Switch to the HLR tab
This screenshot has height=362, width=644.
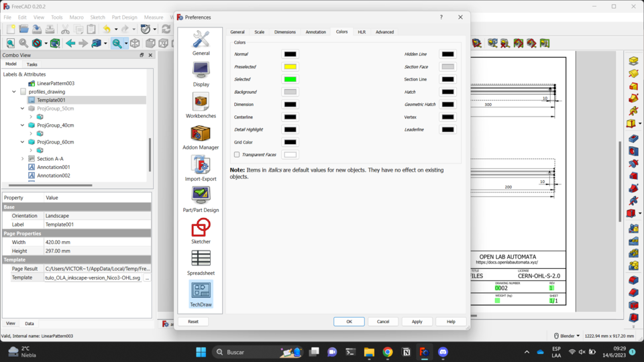(362, 32)
